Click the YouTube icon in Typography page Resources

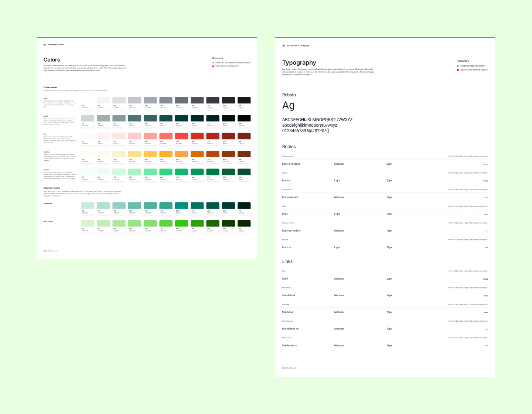(458, 70)
